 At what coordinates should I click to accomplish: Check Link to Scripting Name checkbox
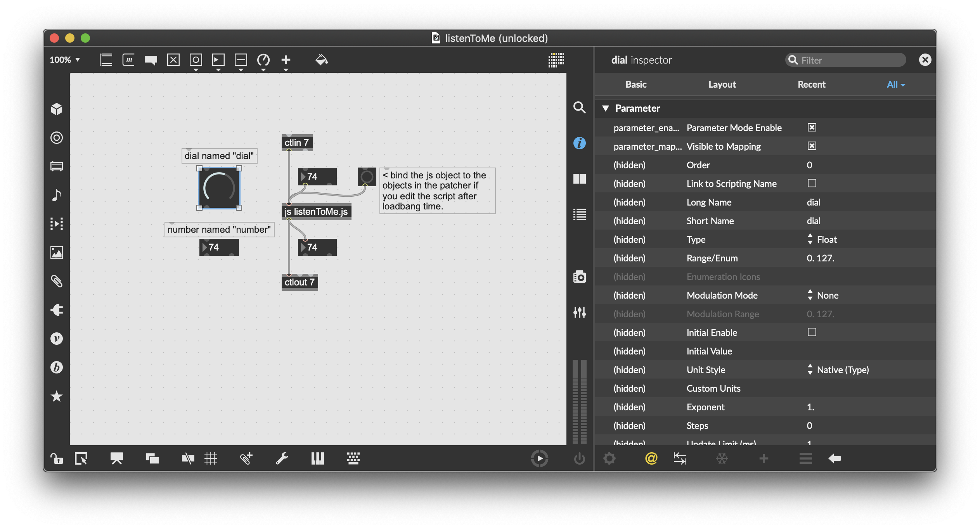812,183
